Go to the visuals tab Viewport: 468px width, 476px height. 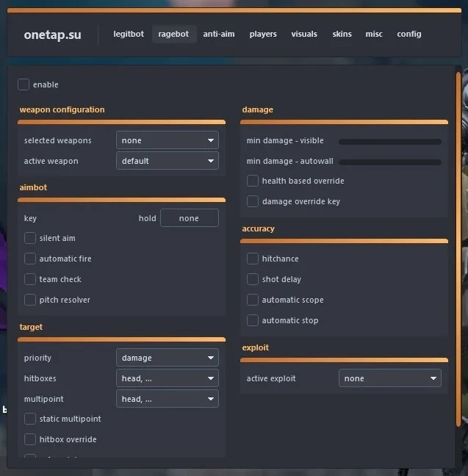pyautogui.click(x=304, y=34)
